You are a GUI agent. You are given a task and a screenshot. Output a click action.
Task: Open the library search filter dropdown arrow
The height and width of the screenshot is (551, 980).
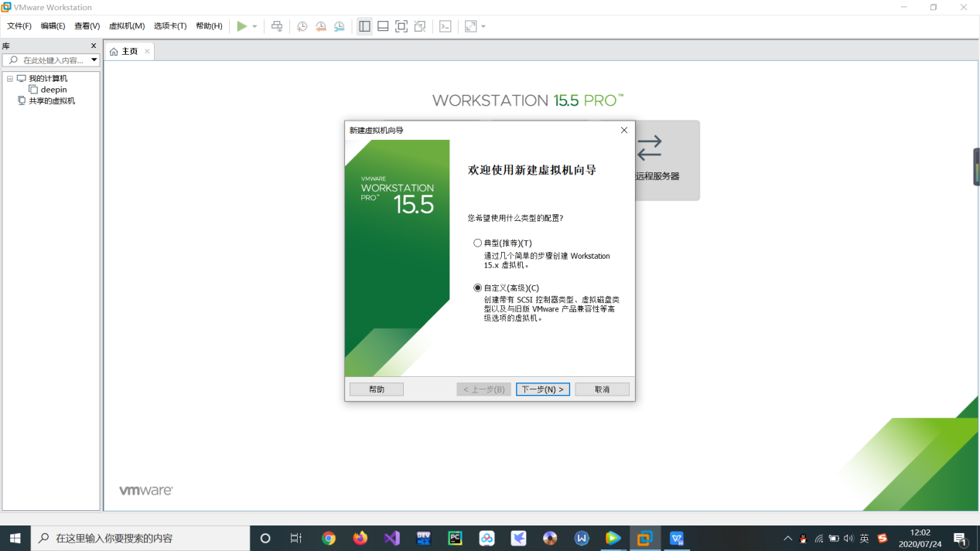(x=94, y=60)
